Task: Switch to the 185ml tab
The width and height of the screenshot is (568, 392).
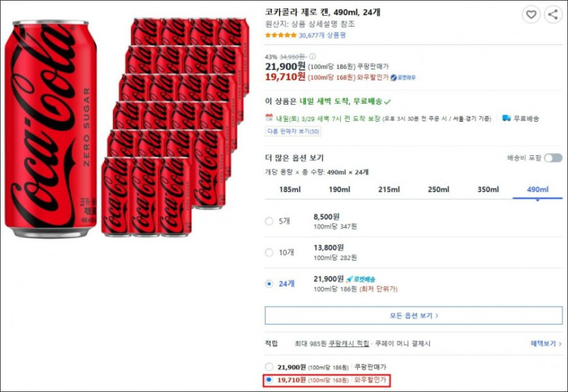Action: pos(290,189)
